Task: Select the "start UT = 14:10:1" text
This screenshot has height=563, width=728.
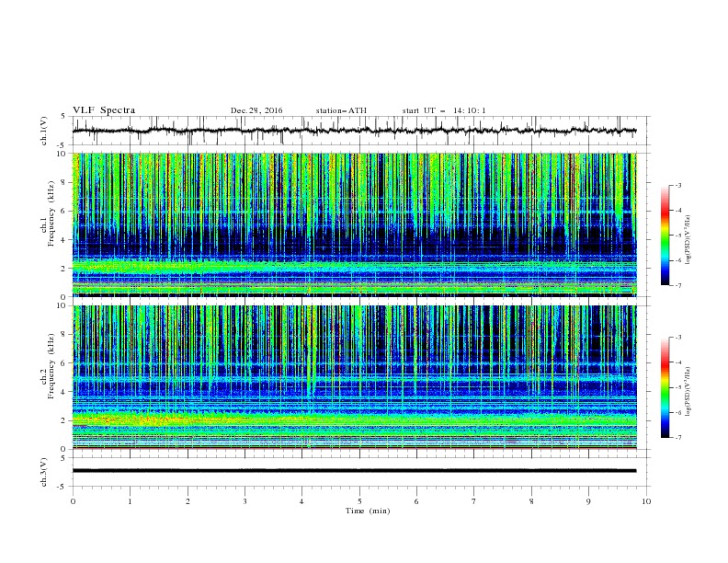Action: [x=444, y=110]
